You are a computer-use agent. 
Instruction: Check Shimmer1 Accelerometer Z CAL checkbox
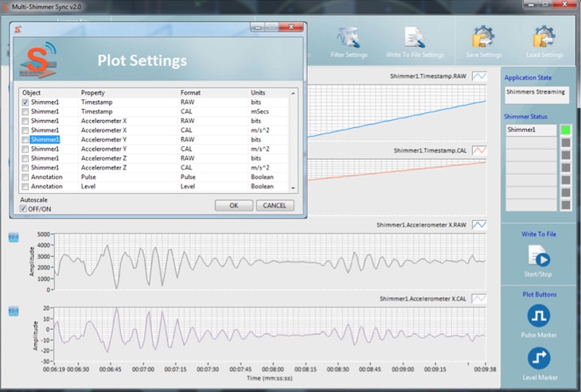[x=25, y=168]
